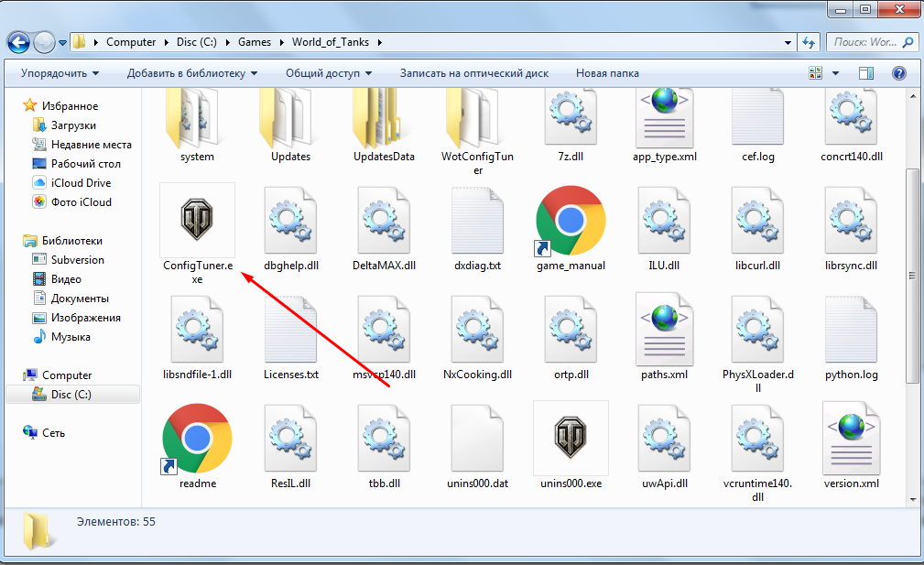The width and height of the screenshot is (924, 565).
Task: Open the Общий доступ menu
Action: (x=329, y=73)
